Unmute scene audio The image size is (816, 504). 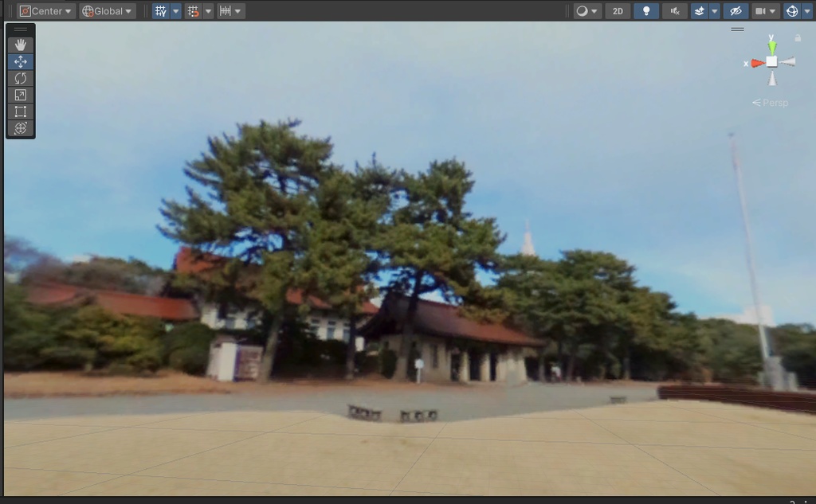point(674,10)
